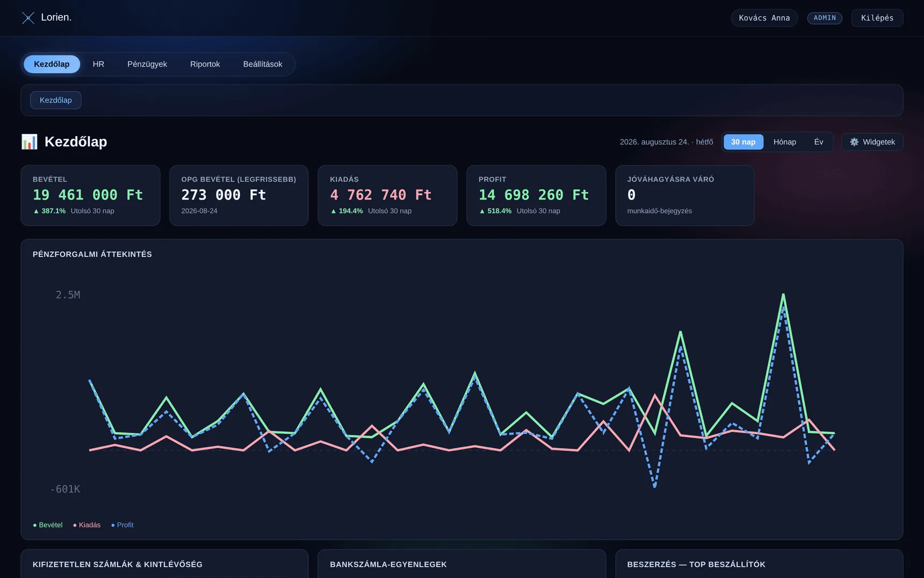Viewport: 924px width, 578px height.
Task: Click the Kifizetetlen számlák & kintlévőség heading
Action: (118, 565)
